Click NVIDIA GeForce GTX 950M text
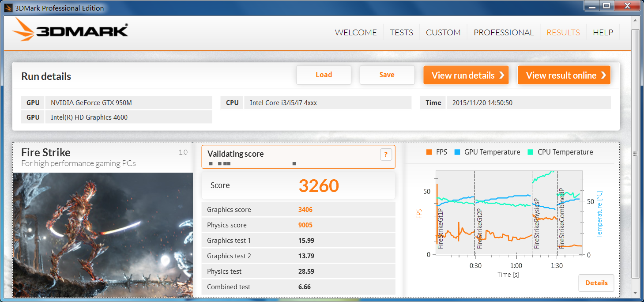644x302 pixels. [x=91, y=103]
